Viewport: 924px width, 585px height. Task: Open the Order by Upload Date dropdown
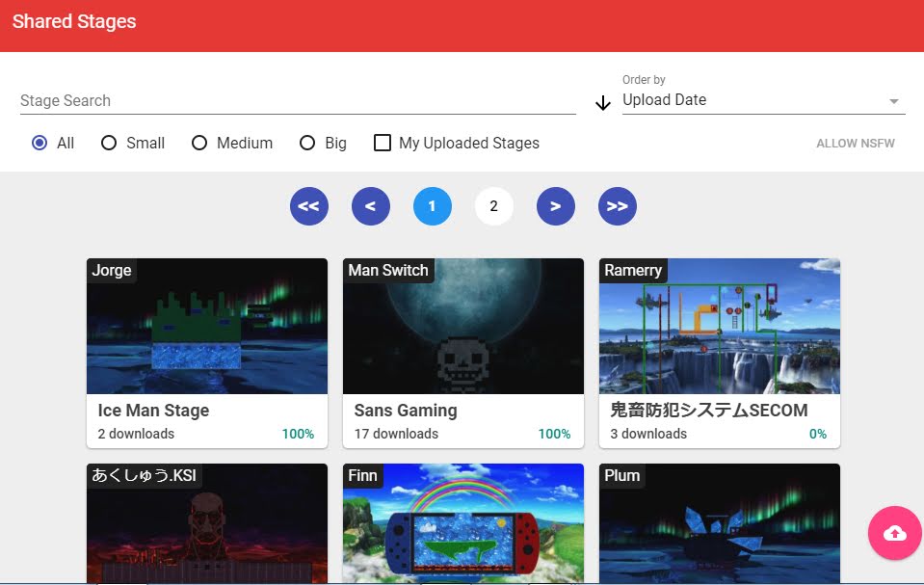(x=763, y=99)
